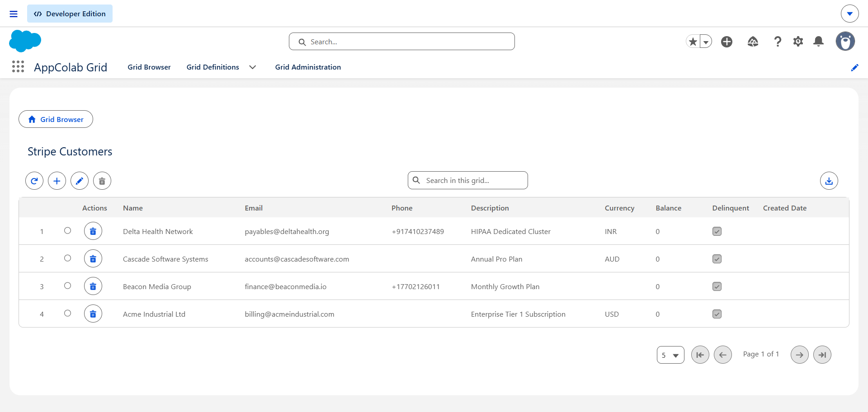Click the Salesforce cloud logo

tap(25, 41)
